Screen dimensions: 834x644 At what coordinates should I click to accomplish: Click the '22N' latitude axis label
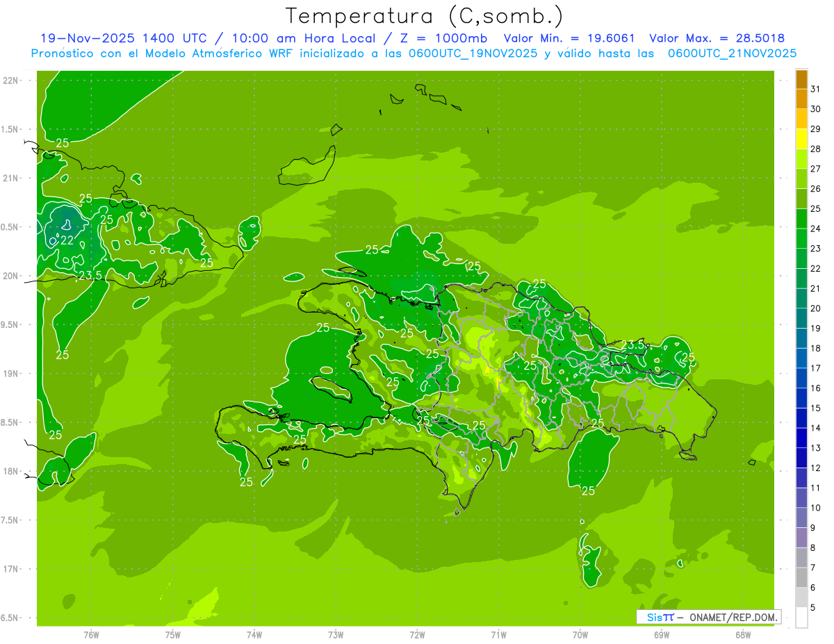[x=10, y=80]
